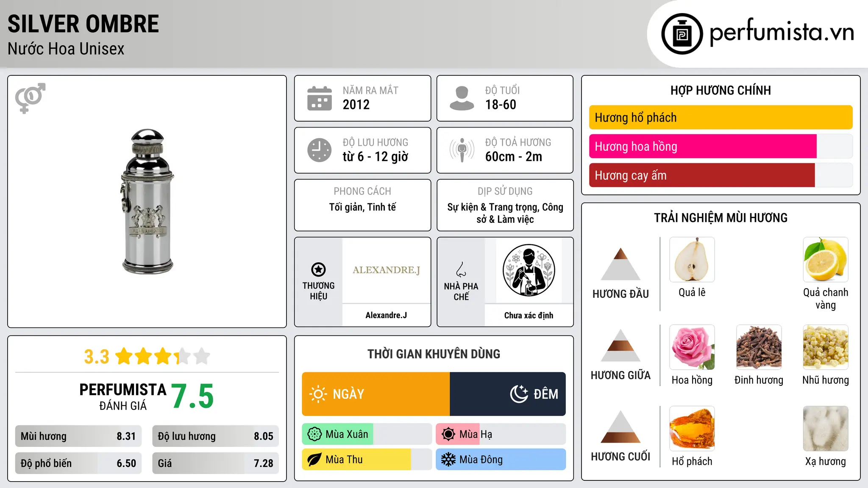Select the Nhũ hương frankincense image
868x488 pixels.
click(x=826, y=347)
